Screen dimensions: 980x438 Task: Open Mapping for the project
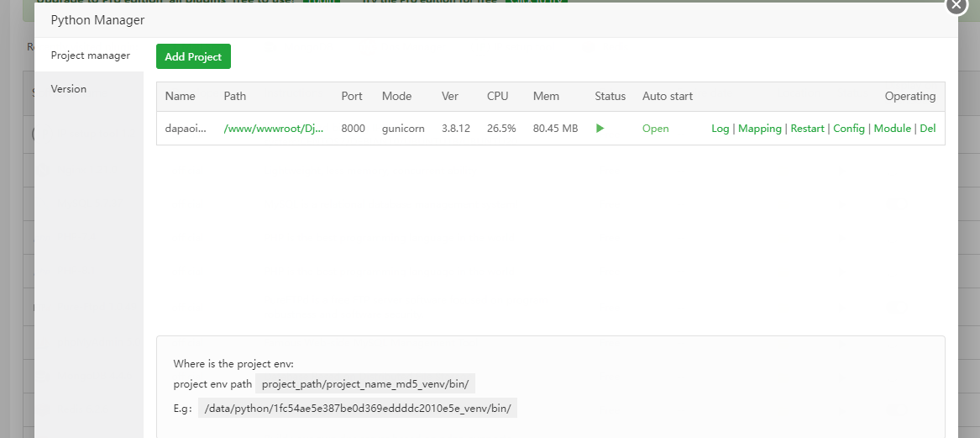pyautogui.click(x=760, y=129)
